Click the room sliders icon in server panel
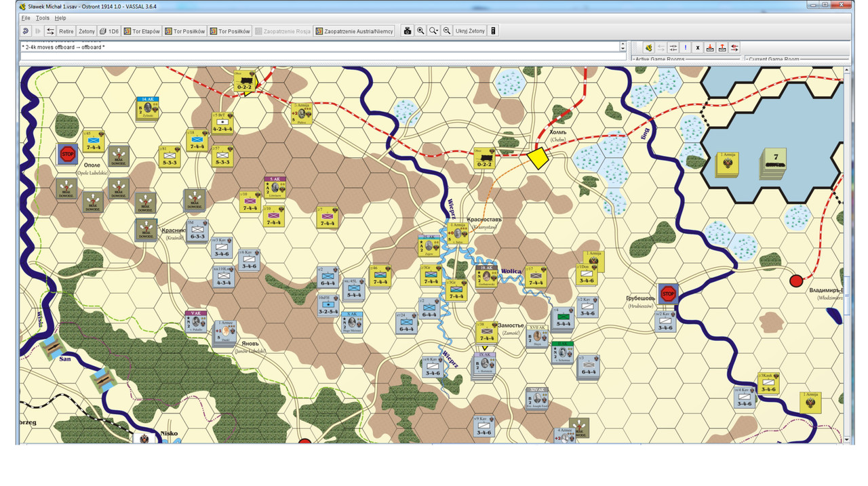 [x=673, y=47]
